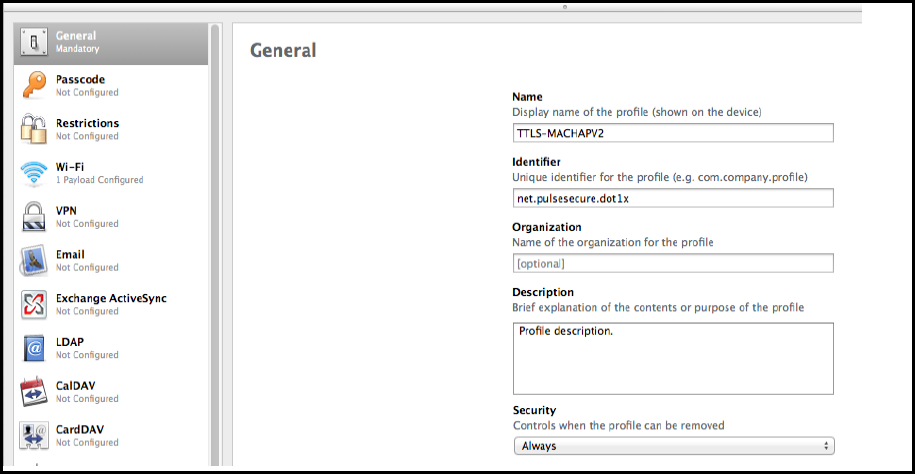The height and width of the screenshot is (474, 915).
Task: Open the Wi-Fi payload icon
Action: (34, 173)
